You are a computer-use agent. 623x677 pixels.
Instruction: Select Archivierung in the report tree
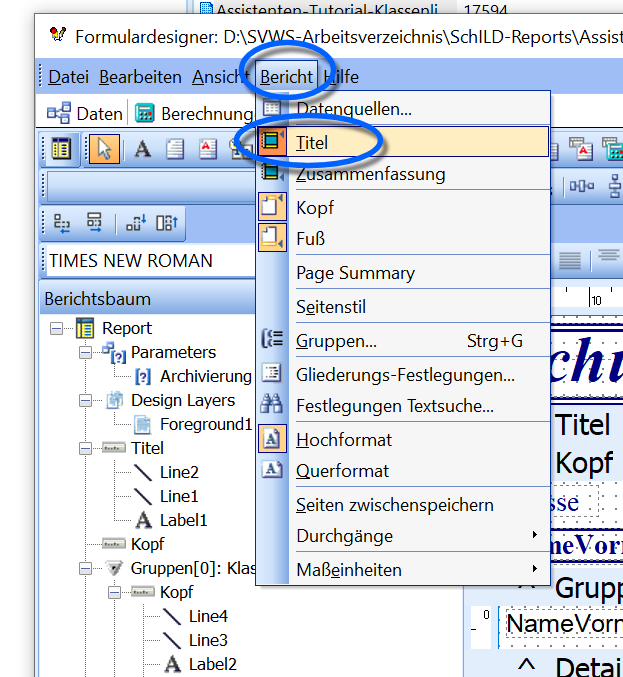click(206, 376)
